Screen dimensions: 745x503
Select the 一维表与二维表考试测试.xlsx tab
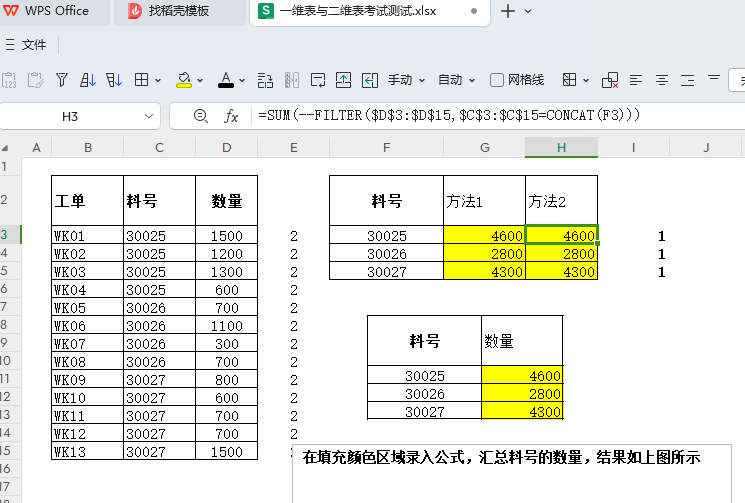[x=369, y=11]
